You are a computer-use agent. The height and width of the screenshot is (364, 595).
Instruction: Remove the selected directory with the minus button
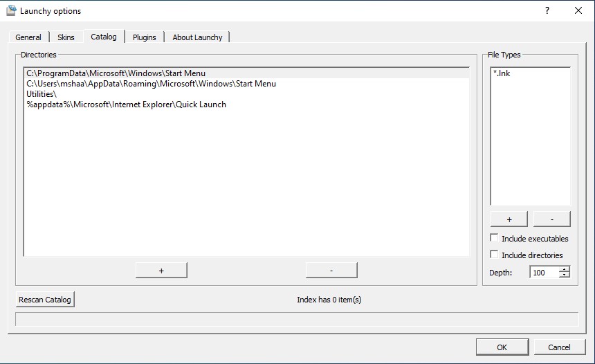[331, 271]
